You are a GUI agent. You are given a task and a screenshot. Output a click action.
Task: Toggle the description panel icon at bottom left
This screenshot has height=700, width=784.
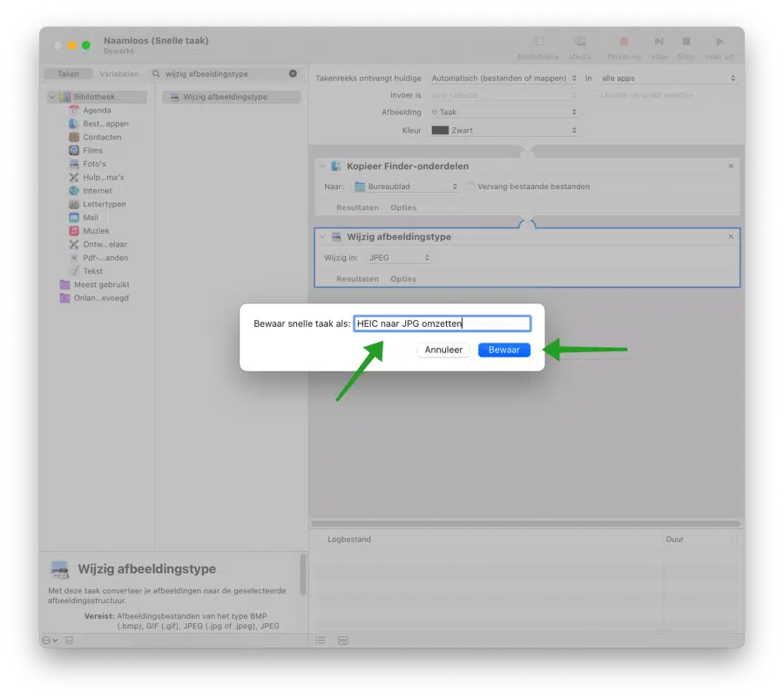69,641
